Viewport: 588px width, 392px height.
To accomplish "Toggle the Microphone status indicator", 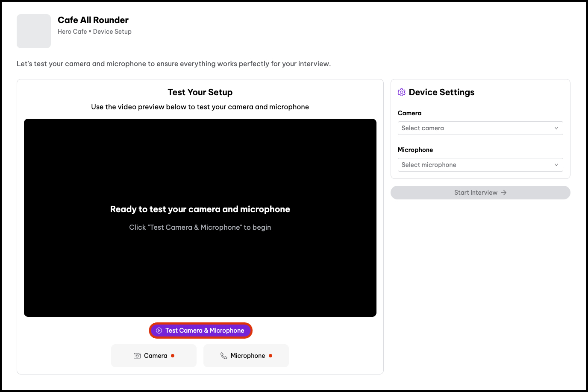I will point(246,355).
